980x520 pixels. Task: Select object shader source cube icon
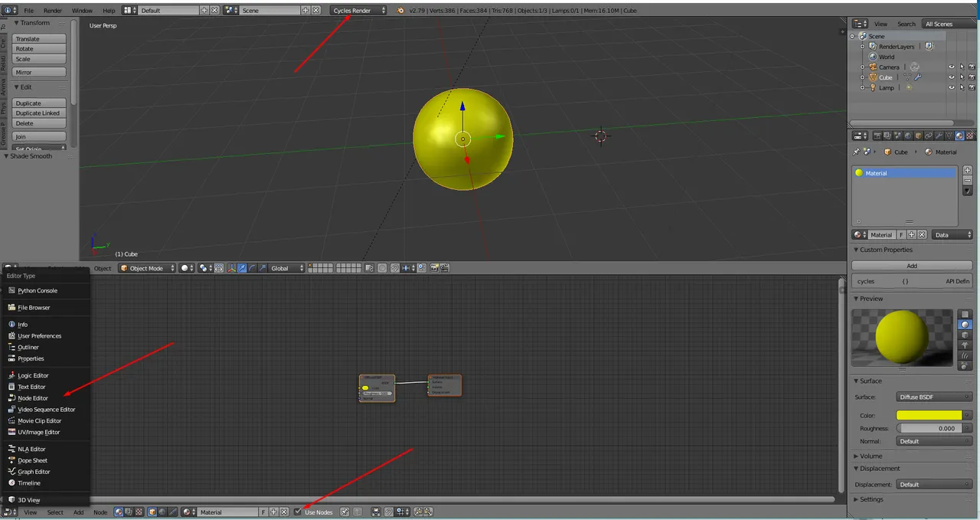(x=152, y=512)
